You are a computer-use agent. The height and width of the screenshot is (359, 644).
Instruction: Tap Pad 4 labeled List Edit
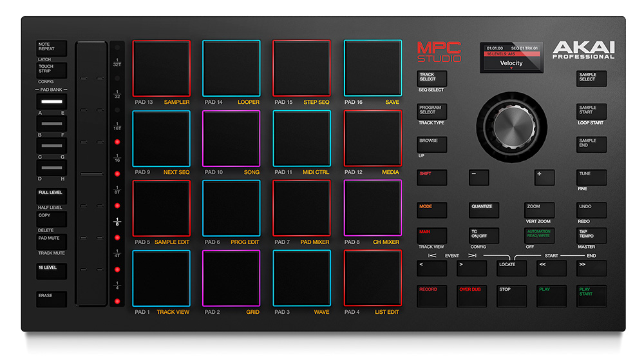coord(372,278)
